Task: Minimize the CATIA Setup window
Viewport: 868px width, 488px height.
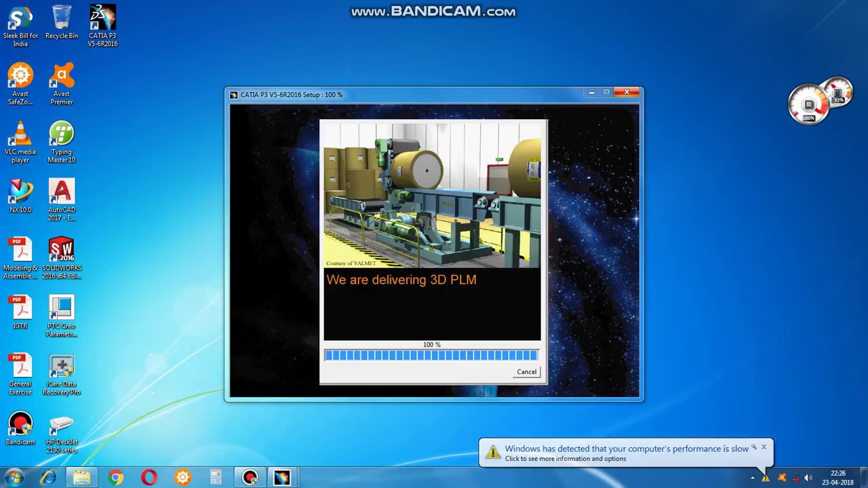Action: coord(591,92)
